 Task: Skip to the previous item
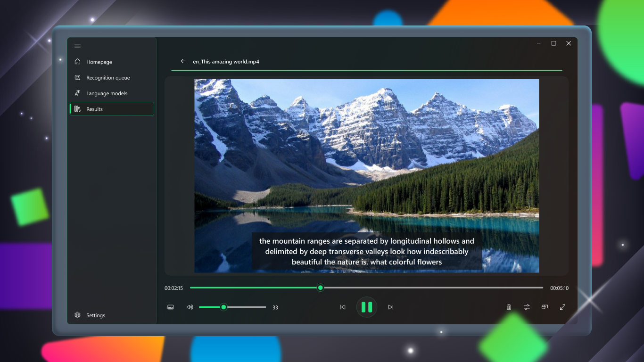coord(343,307)
